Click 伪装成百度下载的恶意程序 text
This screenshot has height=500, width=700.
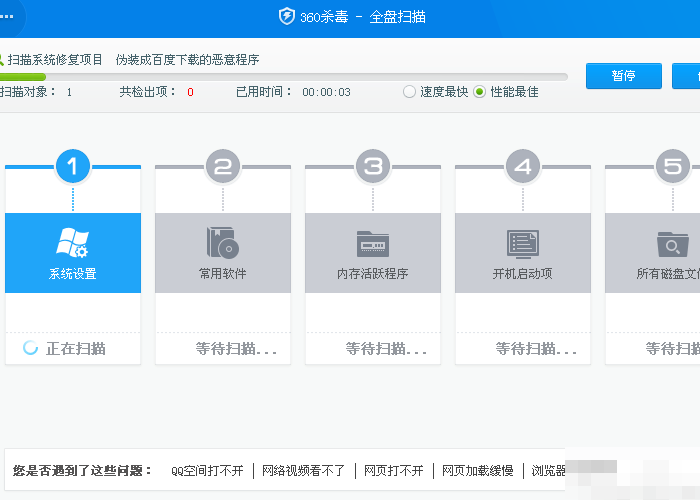click(188, 60)
